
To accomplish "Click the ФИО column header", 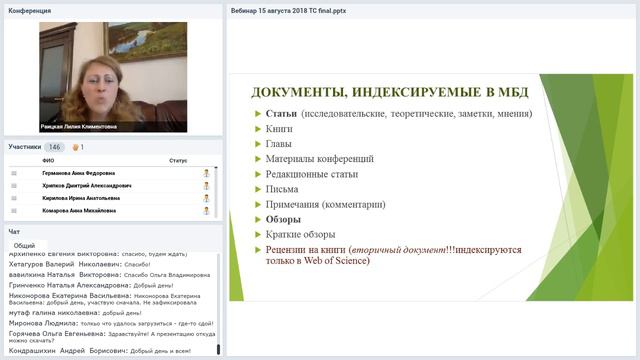I will coord(48,160).
